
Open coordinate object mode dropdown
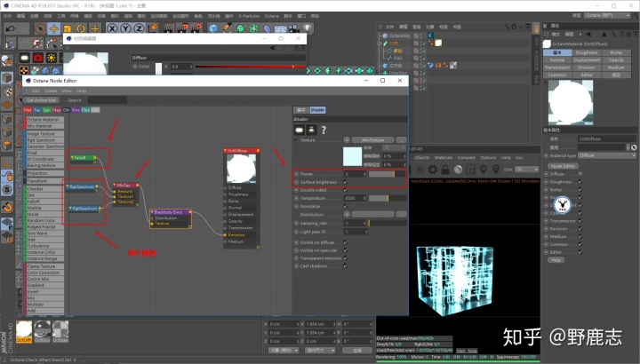[x=284, y=350]
